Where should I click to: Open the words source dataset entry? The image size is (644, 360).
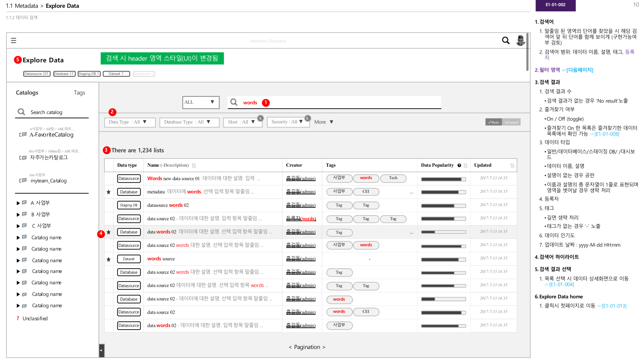[161, 259]
